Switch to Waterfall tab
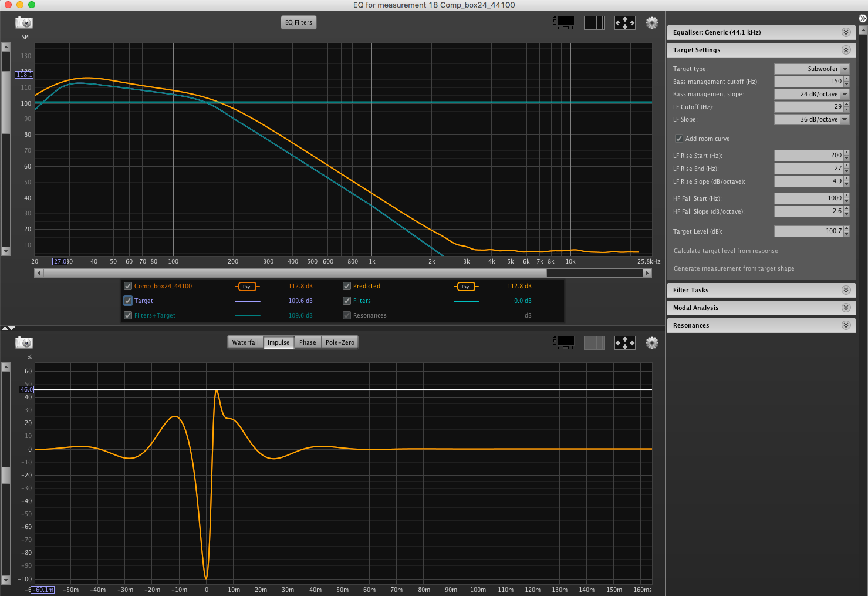Image resolution: width=868 pixels, height=596 pixels. coord(245,342)
